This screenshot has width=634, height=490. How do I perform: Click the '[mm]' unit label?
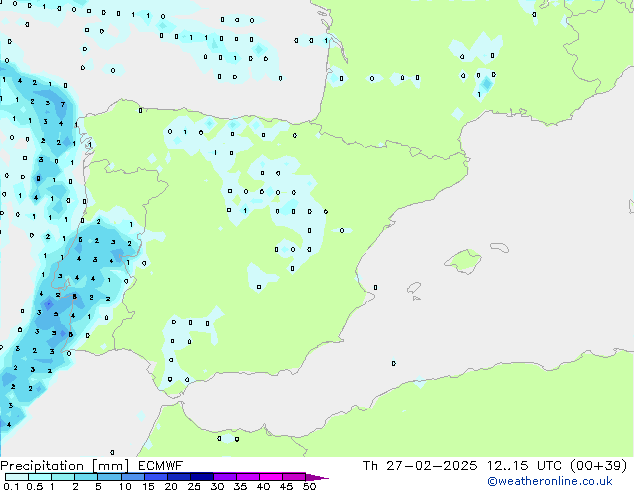111,466
